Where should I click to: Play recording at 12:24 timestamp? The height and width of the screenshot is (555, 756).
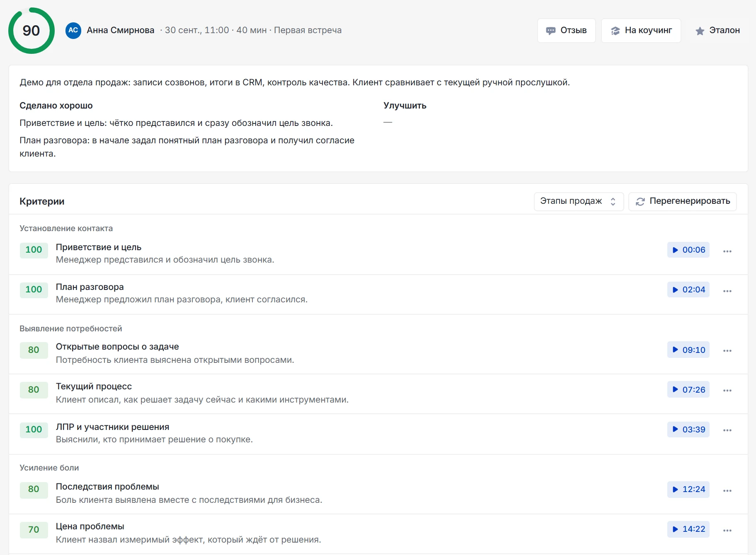coord(688,489)
